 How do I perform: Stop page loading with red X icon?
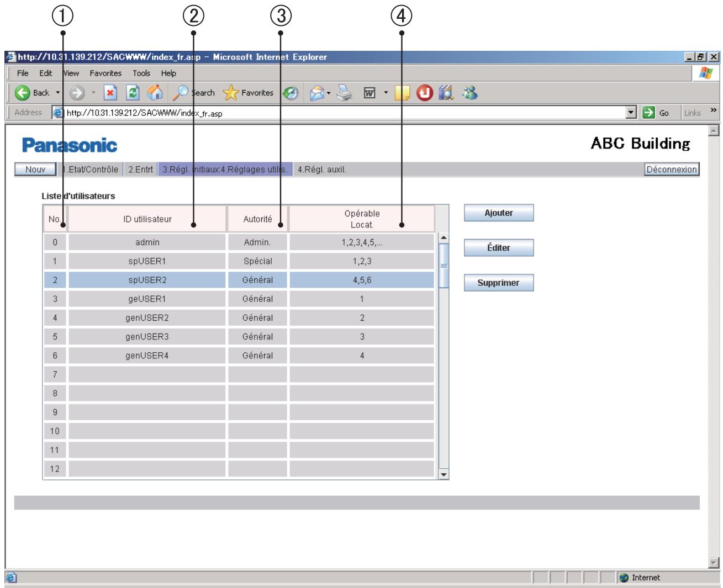[x=110, y=93]
